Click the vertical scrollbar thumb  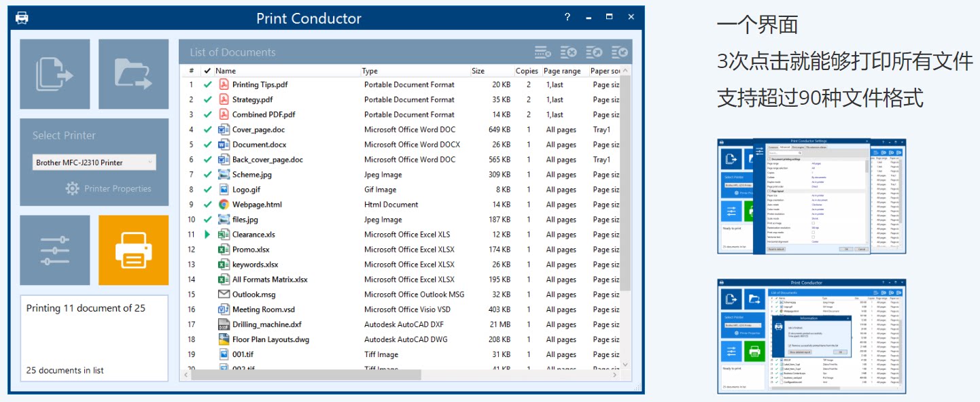pos(626,184)
